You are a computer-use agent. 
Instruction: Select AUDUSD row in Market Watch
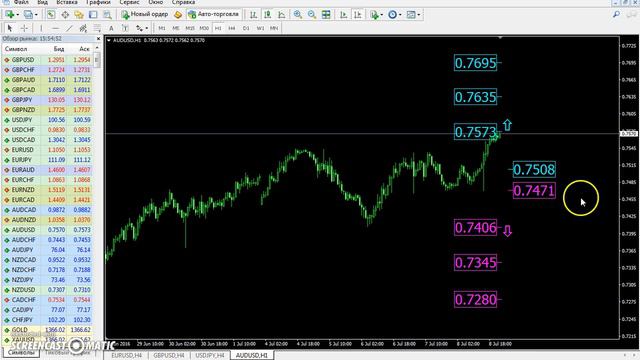(48, 230)
